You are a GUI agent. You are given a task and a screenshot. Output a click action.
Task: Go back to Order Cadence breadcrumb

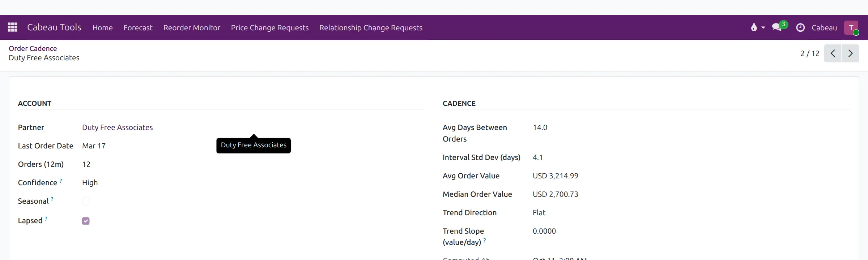33,48
